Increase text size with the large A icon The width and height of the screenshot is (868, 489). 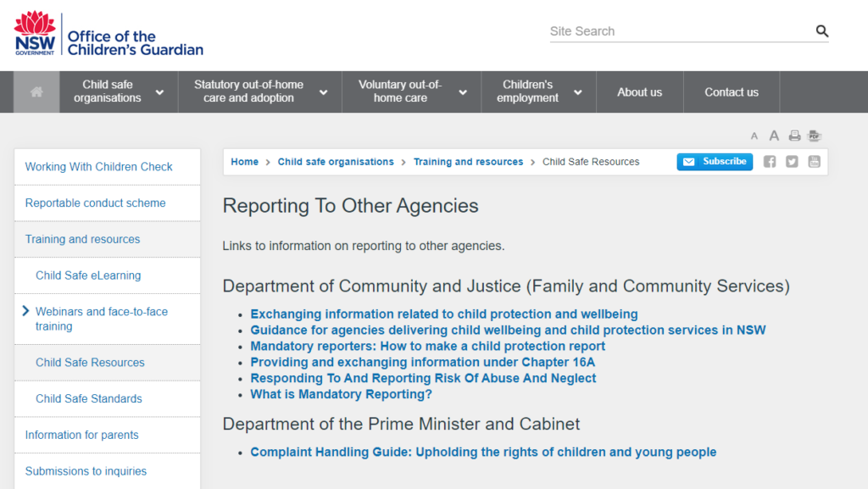tap(774, 135)
